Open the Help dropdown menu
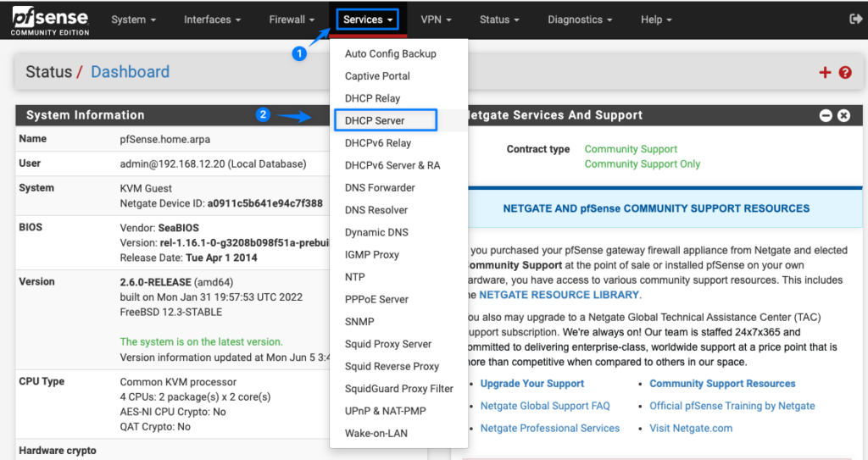868x460 pixels. point(656,19)
